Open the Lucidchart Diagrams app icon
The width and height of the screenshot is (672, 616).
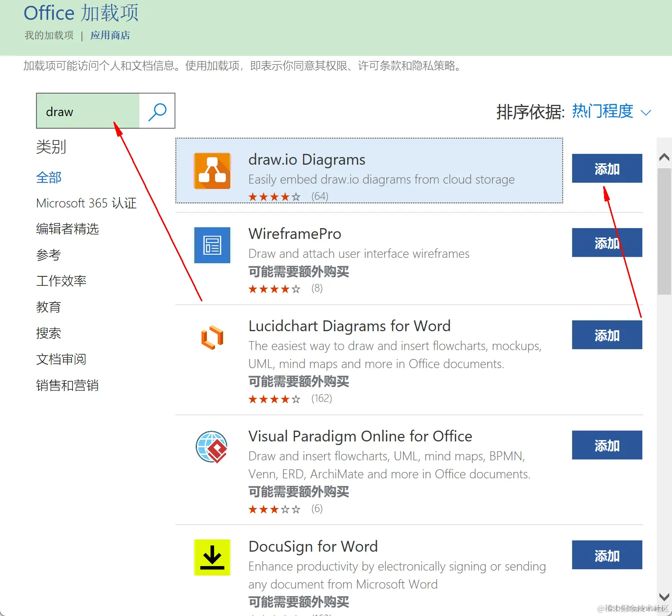click(x=212, y=337)
